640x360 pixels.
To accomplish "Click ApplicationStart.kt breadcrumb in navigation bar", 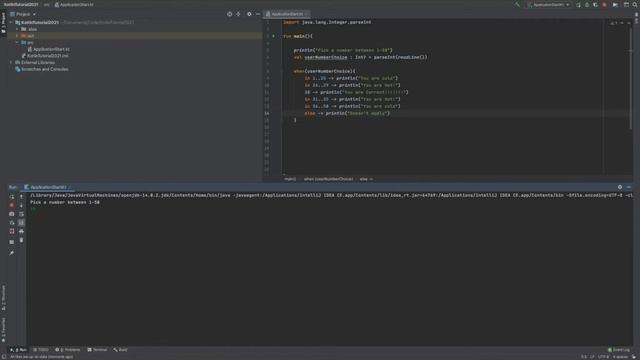I will [74, 5].
